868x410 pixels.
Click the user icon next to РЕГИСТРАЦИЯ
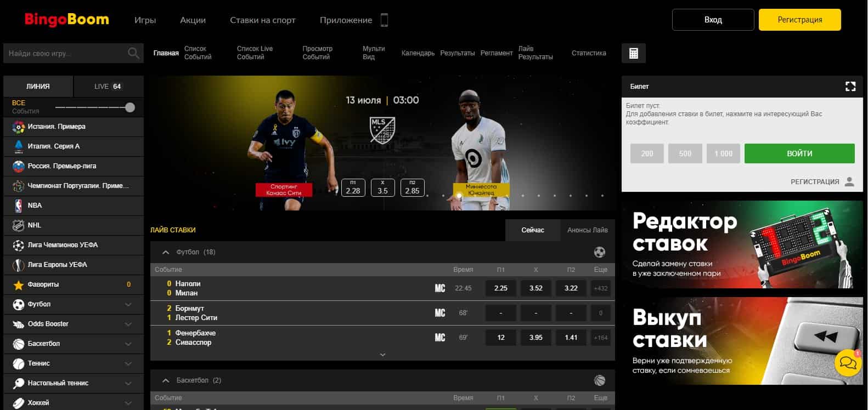(x=849, y=181)
